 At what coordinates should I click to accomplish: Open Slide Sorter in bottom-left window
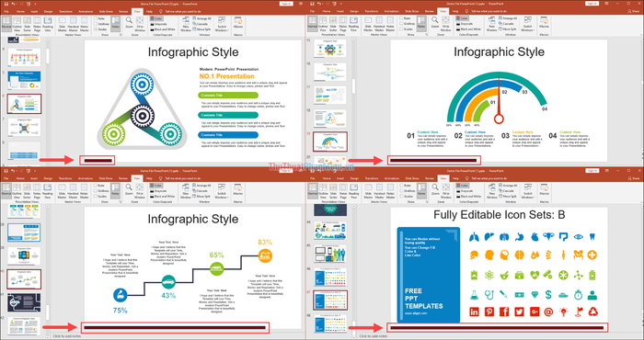coord(27,191)
